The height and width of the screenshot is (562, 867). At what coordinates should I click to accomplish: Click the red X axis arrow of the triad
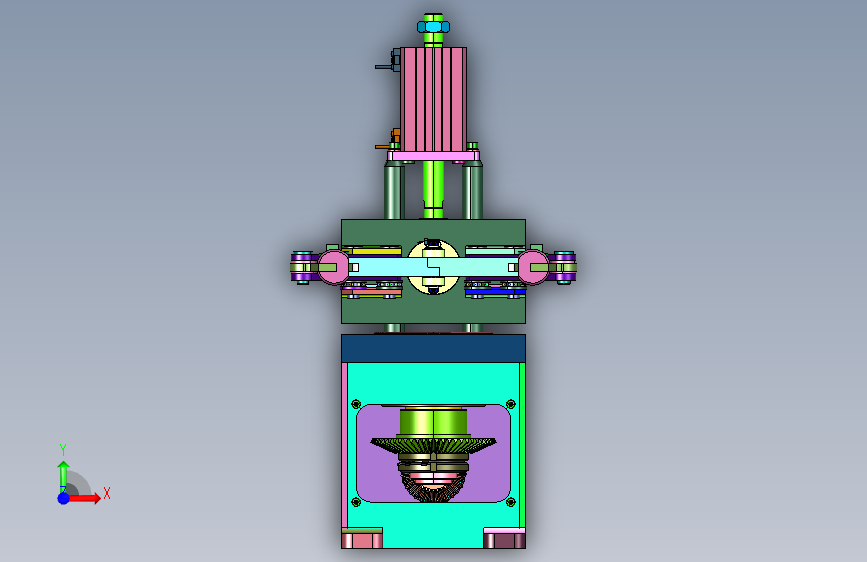84,498
